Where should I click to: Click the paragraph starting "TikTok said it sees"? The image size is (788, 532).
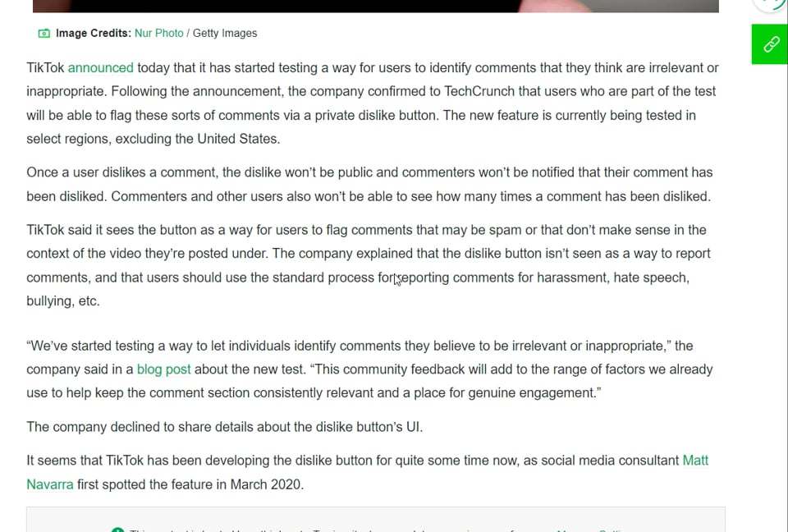[361, 265]
